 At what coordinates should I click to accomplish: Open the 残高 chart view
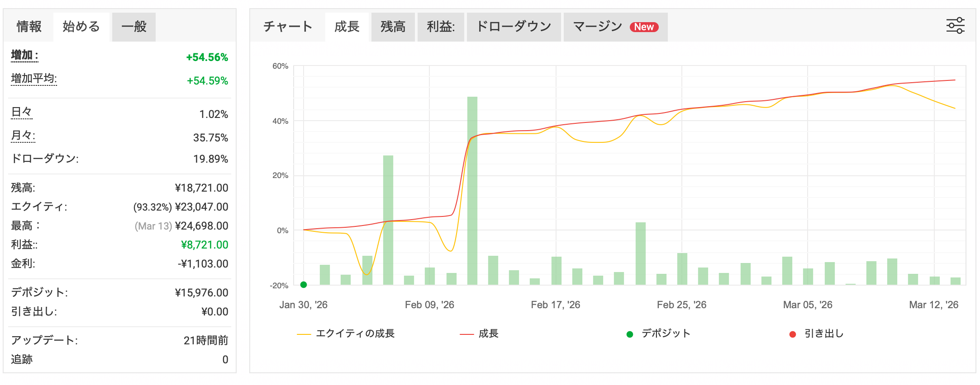click(x=393, y=27)
